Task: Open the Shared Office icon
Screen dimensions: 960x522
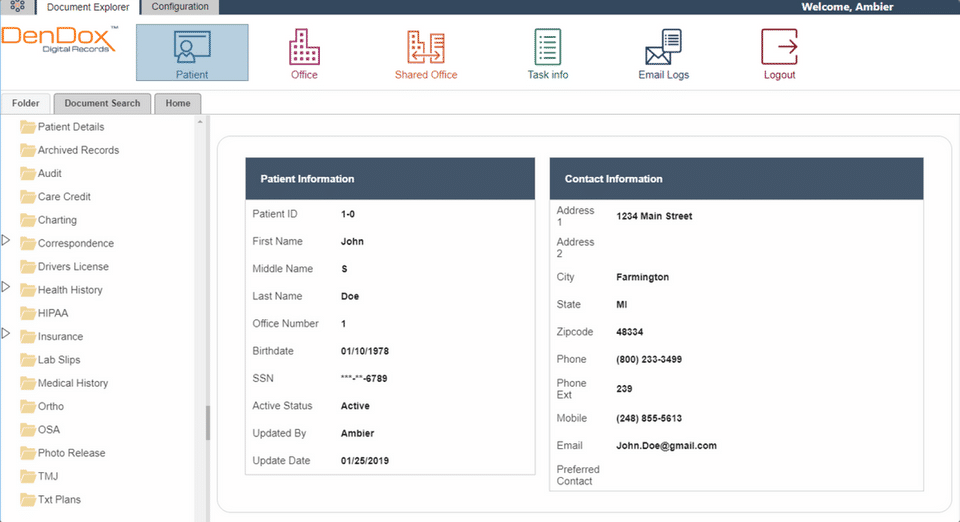Action: pos(426,47)
